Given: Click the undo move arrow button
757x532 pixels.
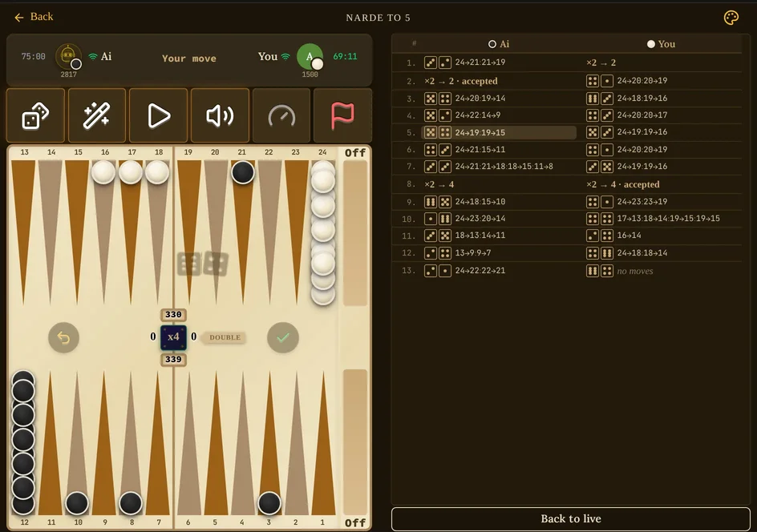Looking at the screenshot, I should click(x=63, y=337).
